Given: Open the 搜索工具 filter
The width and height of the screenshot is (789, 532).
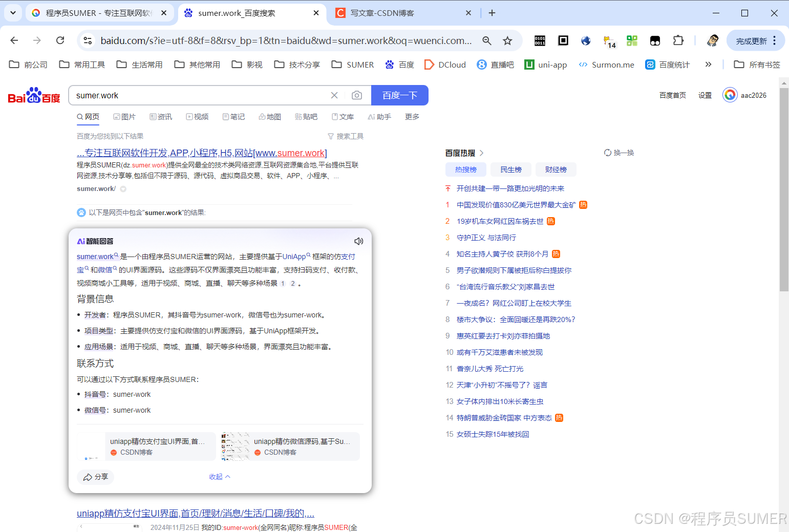Looking at the screenshot, I should point(346,136).
